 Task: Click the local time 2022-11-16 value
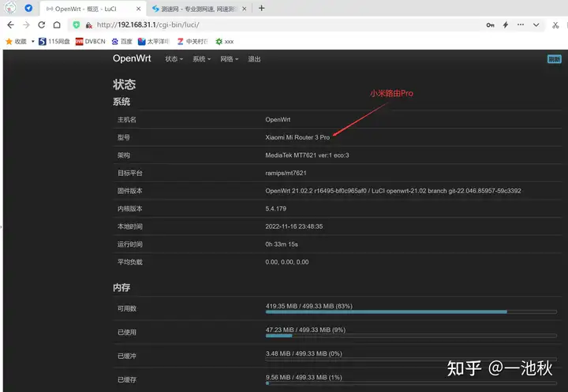click(x=293, y=226)
